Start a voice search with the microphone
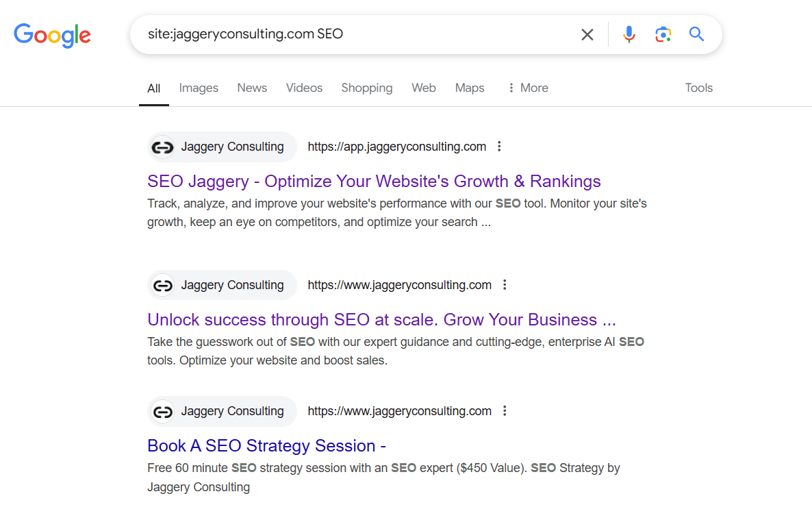812x507 pixels. pos(629,34)
